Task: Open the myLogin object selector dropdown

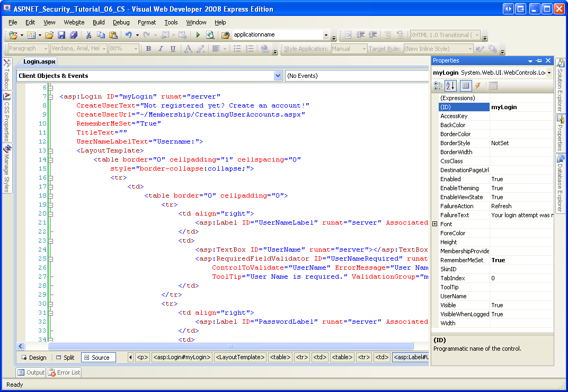Action: (549, 73)
